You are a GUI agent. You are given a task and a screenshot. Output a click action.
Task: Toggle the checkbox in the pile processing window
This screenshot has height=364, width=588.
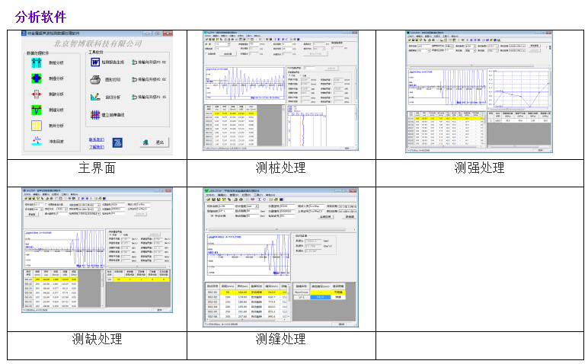206,54
